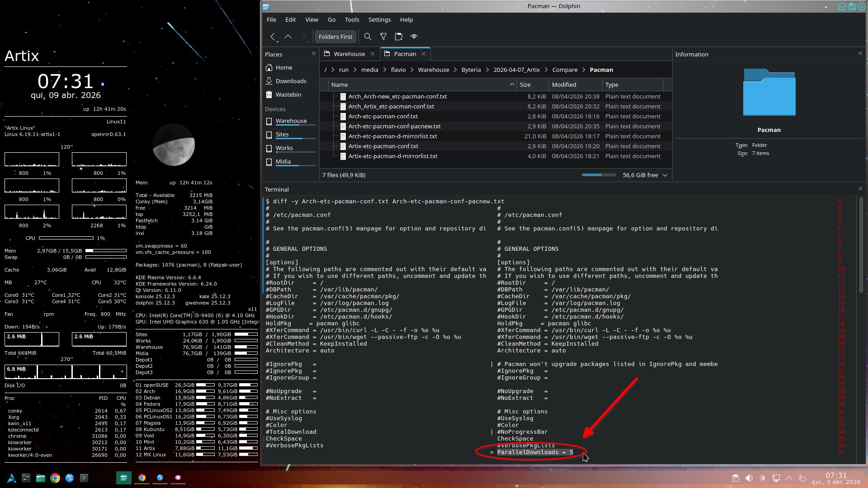Screen dimensions: 868x488
Task: Click Compare in the breadcrumb path
Action: point(565,70)
